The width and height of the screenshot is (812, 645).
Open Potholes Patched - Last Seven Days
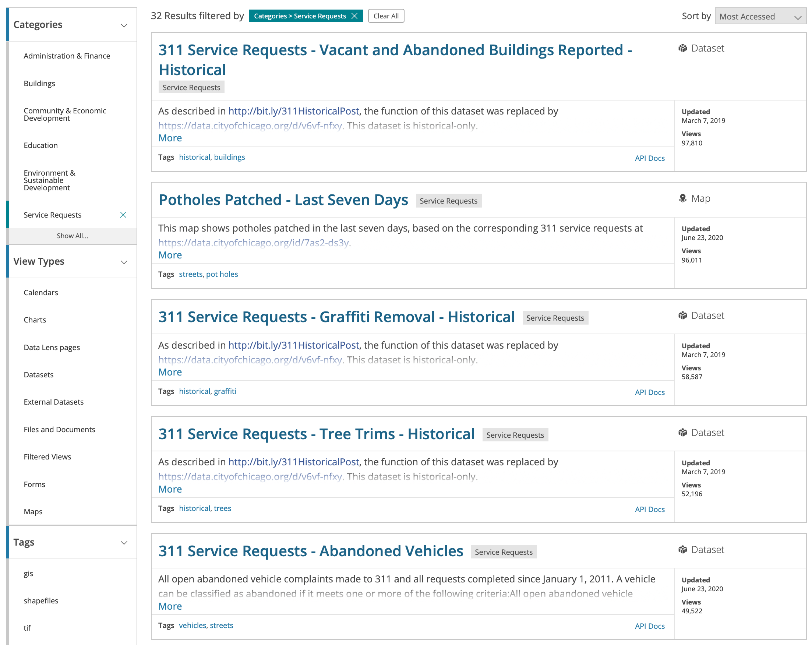[x=283, y=200]
